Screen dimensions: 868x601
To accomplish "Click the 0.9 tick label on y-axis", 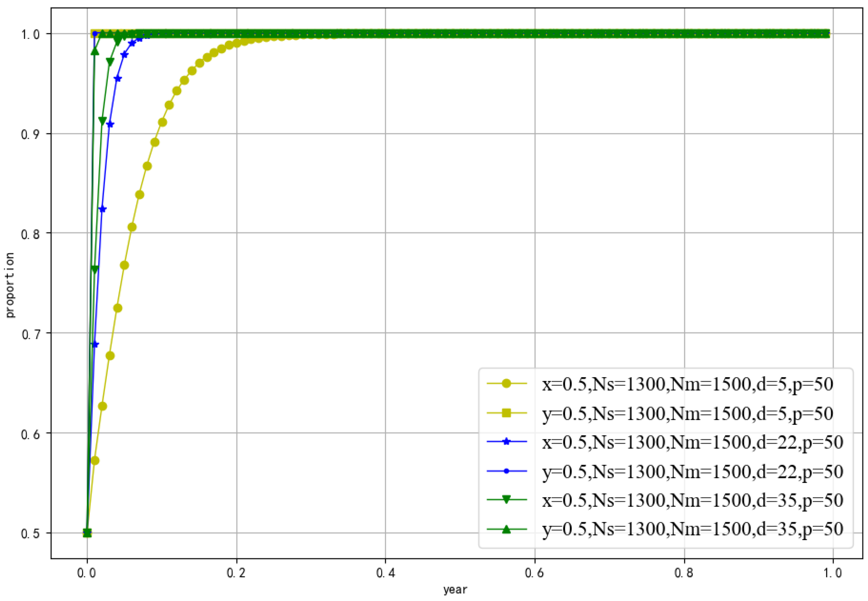I will pos(30,134).
